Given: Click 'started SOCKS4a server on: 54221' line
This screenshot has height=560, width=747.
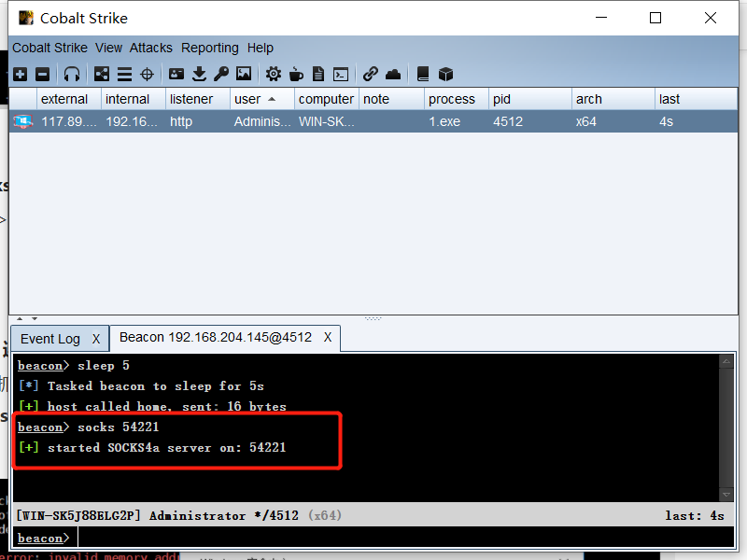Looking at the screenshot, I should click(167, 448).
